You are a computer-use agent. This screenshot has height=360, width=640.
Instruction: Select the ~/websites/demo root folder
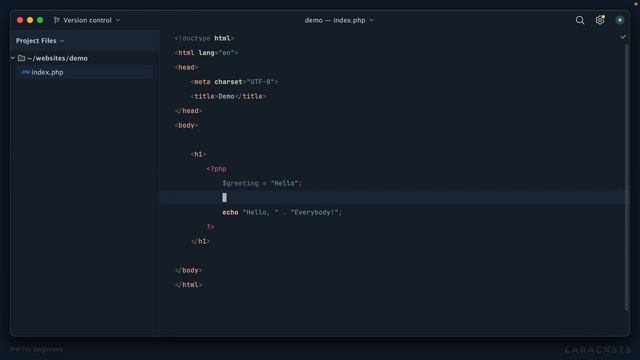click(x=57, y=58)
